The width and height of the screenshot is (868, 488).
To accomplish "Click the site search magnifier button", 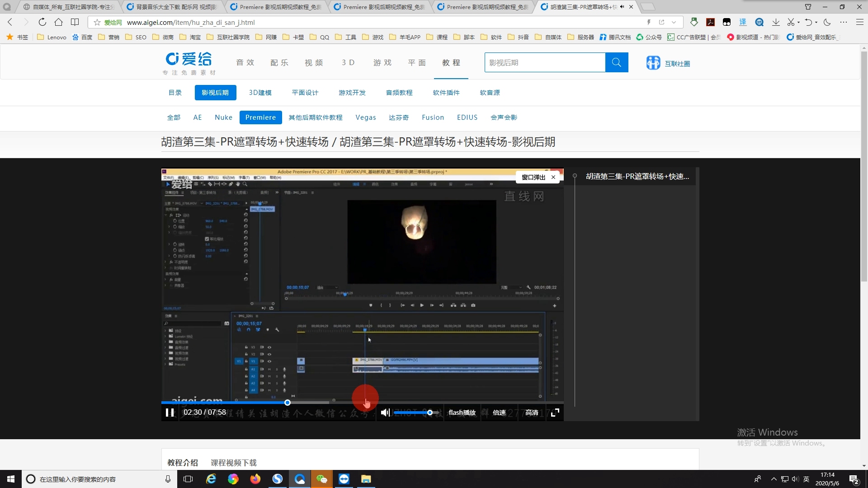I will pos(617,62).
